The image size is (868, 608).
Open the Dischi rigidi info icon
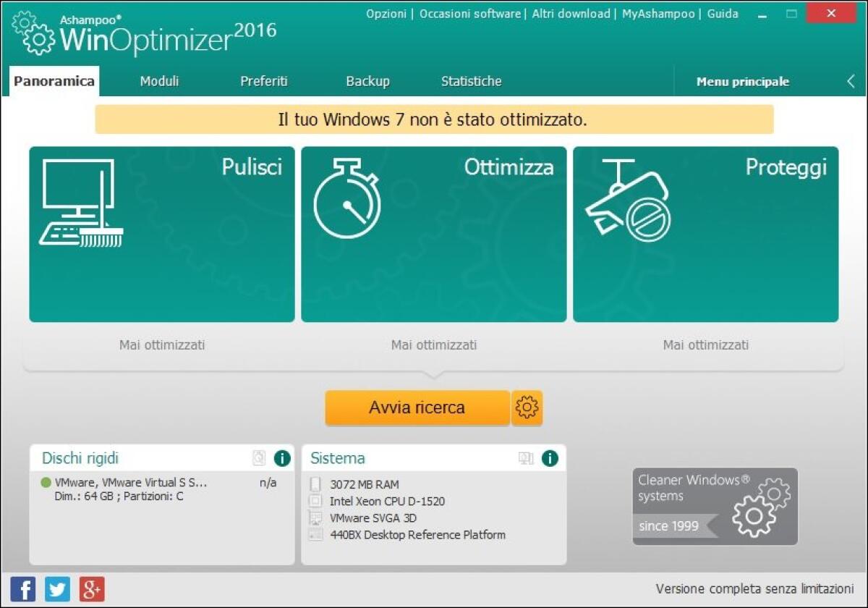[x=281, y=458]
